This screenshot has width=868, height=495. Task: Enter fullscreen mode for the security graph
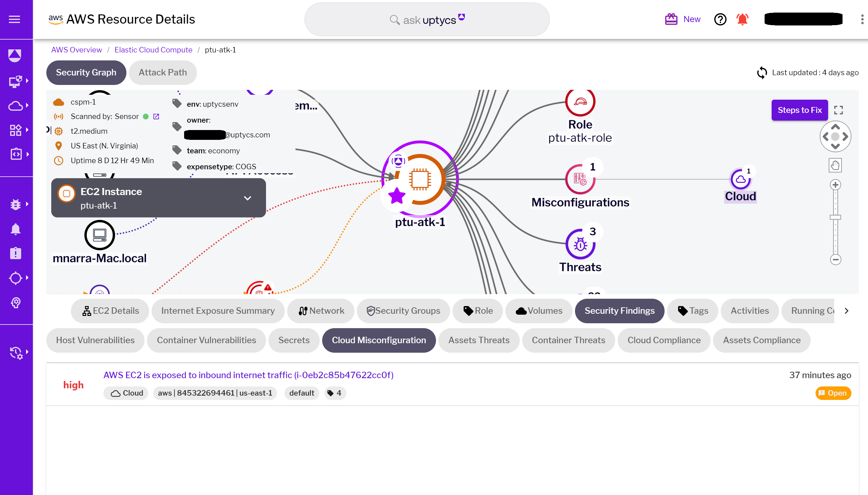point(839,110)
